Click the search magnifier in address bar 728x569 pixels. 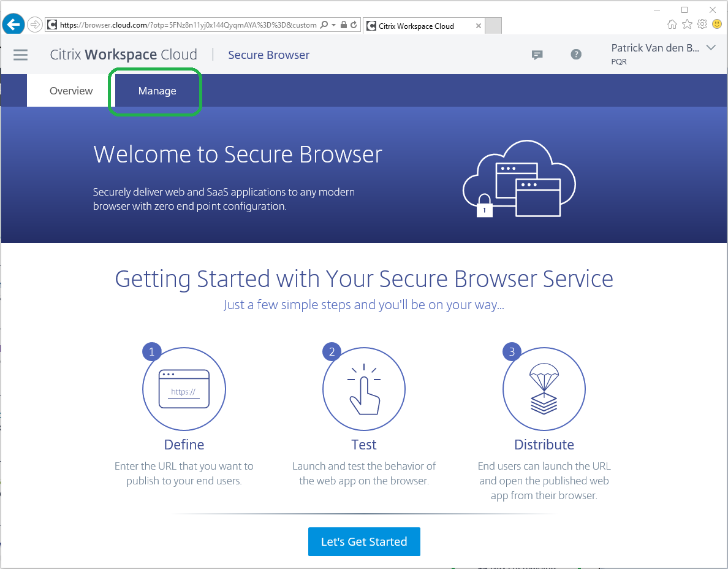click(x=324, y=25)
